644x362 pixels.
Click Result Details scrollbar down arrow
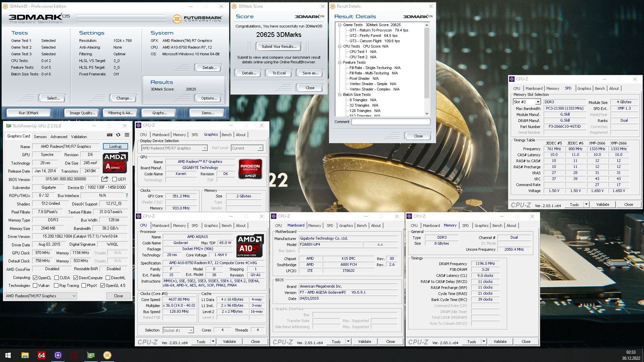(427, 114)
